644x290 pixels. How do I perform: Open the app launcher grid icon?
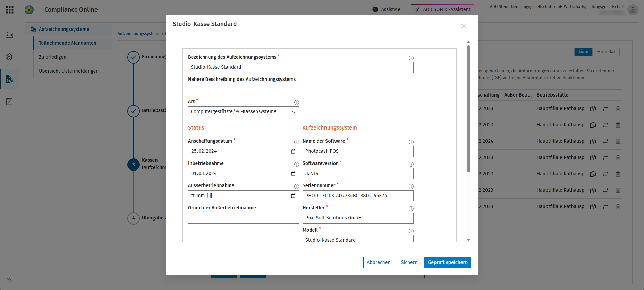click(x=10, y=10)
